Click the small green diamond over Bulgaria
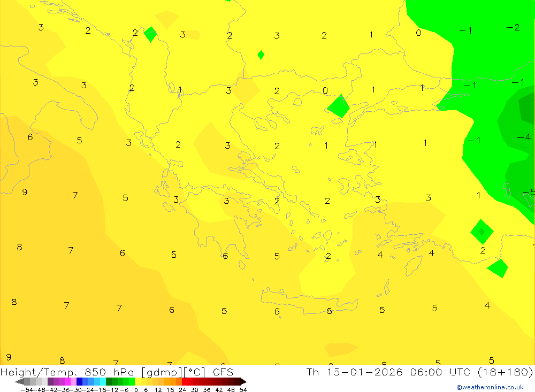This screenshot has height=392, width=535. click(261, 55)
